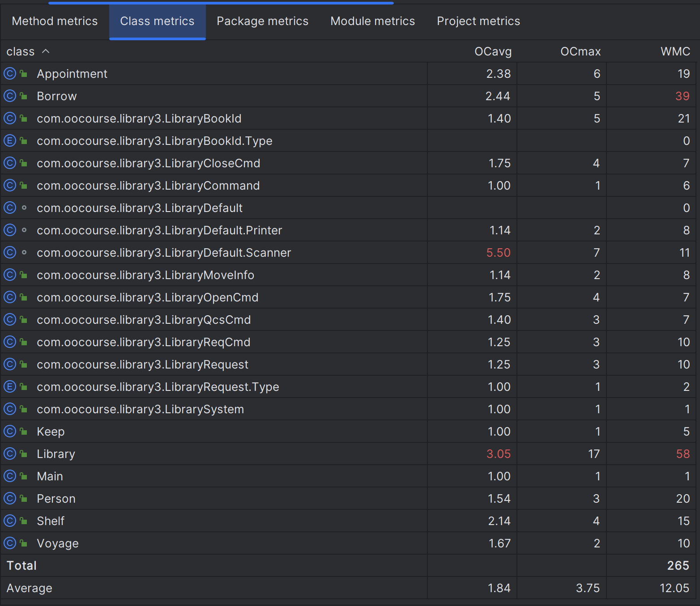Click the class icon for Shelf
Screen dimensions: 700x606
[10, 521]
